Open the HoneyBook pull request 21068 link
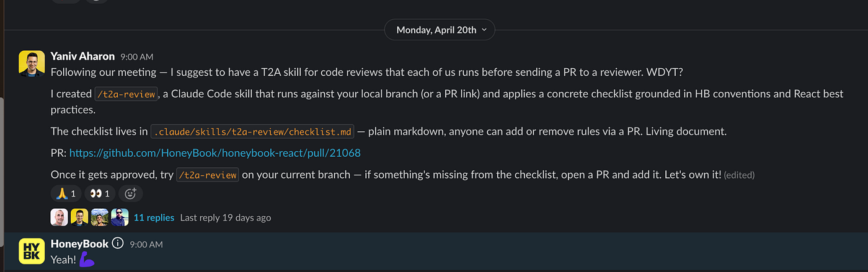 [x=215, y=152]
